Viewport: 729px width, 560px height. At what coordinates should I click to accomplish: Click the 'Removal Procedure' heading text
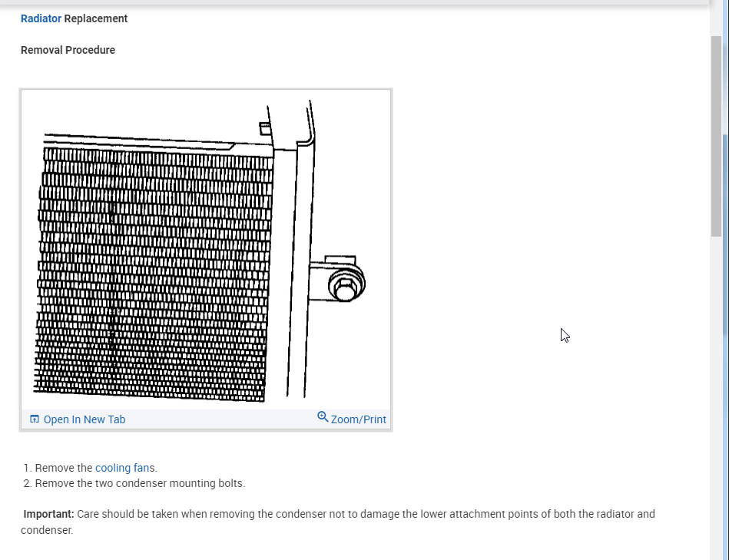coord(68,50)
